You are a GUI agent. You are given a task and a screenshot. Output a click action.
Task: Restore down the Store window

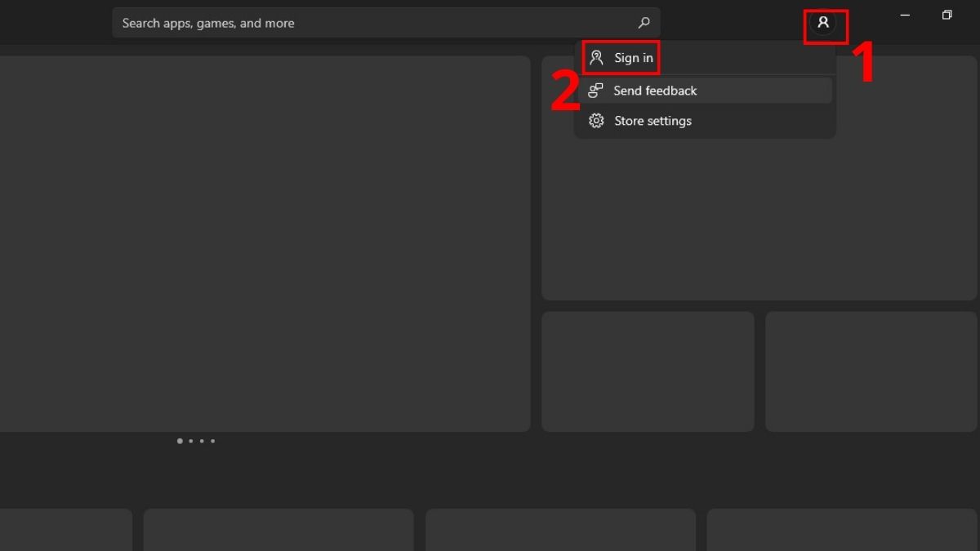pyautogui.click(x=947, y=16)
